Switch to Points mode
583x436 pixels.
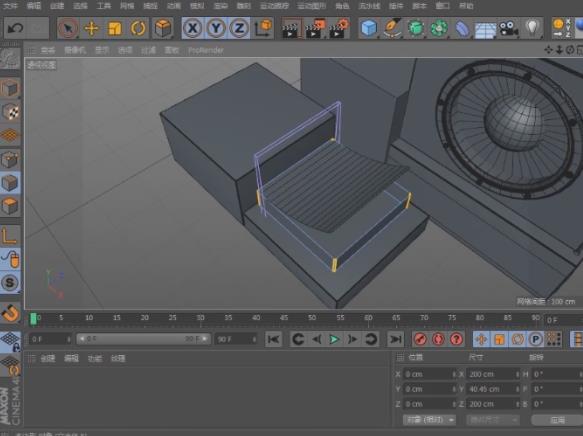point(10,159)
